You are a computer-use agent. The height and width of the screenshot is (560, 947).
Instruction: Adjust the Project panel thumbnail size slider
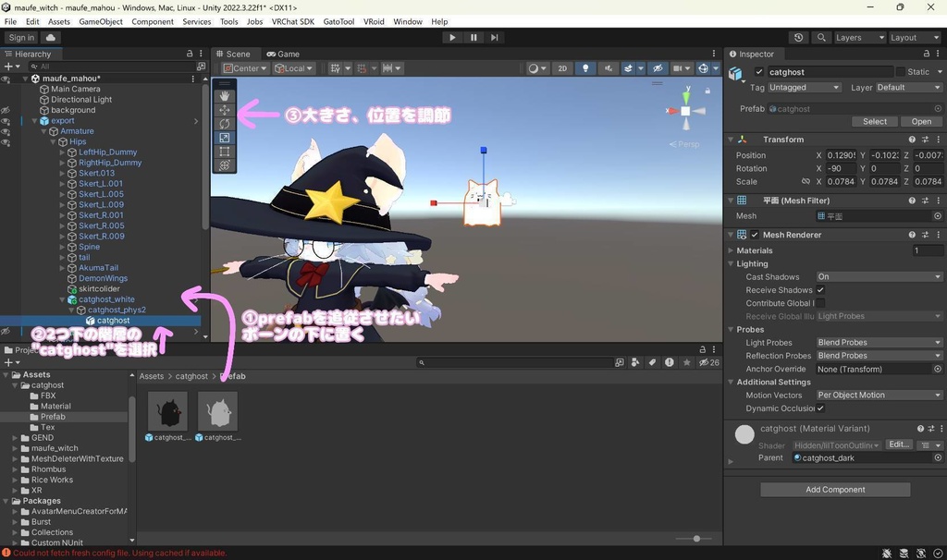pos(695,538)
